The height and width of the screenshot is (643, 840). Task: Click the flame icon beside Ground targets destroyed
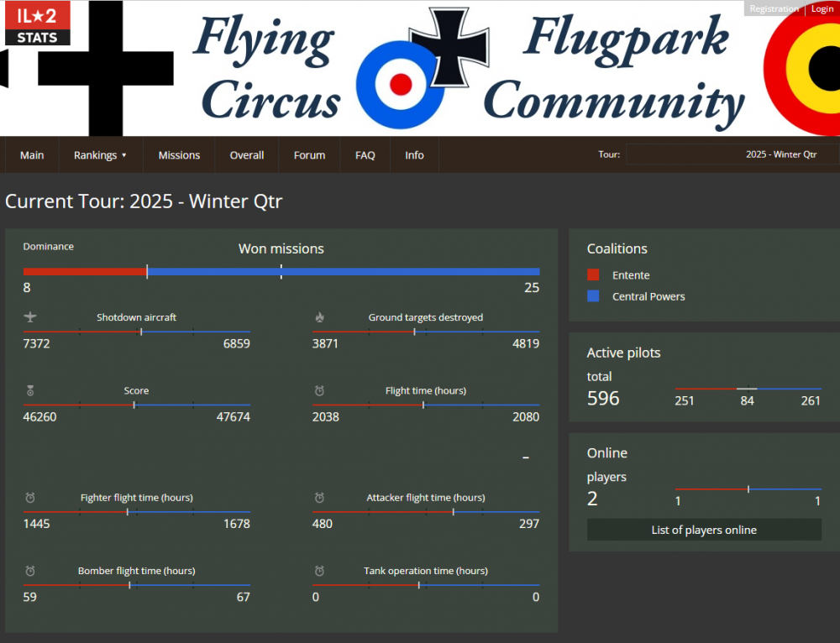[x=320, y=317]
